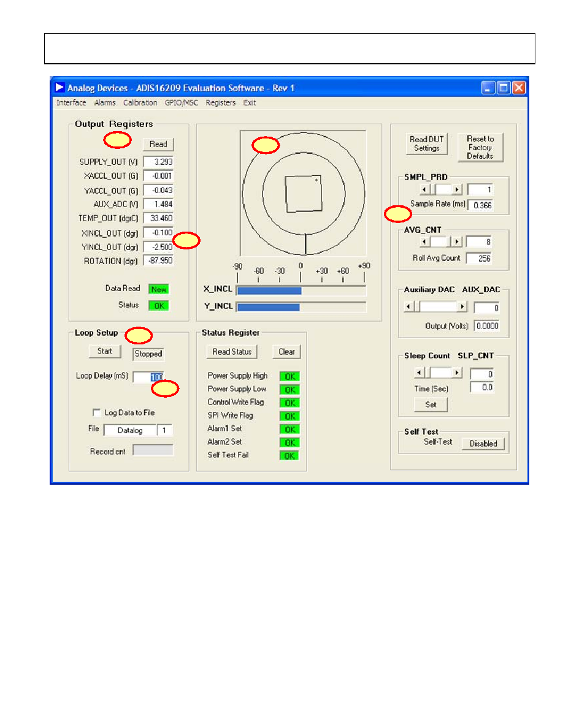Click Sleep Count scrollbar right arrow
563x728 pixels.
click(x=457, y=373)
